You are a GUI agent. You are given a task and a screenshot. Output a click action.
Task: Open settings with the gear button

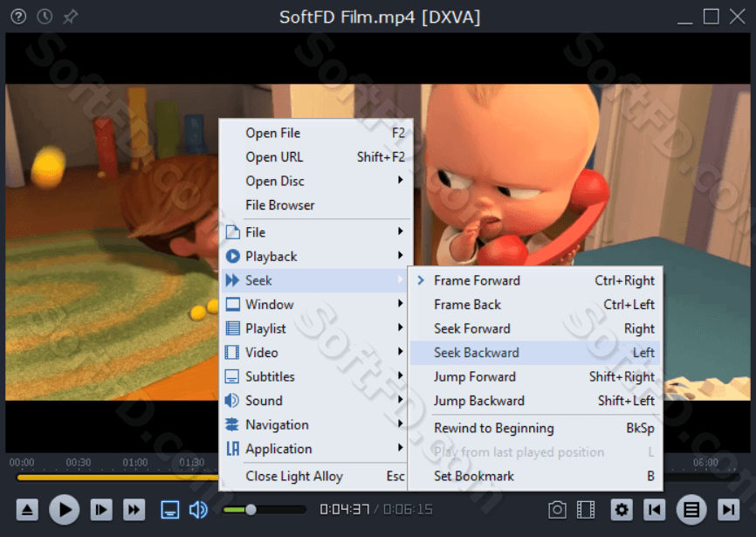622,510
